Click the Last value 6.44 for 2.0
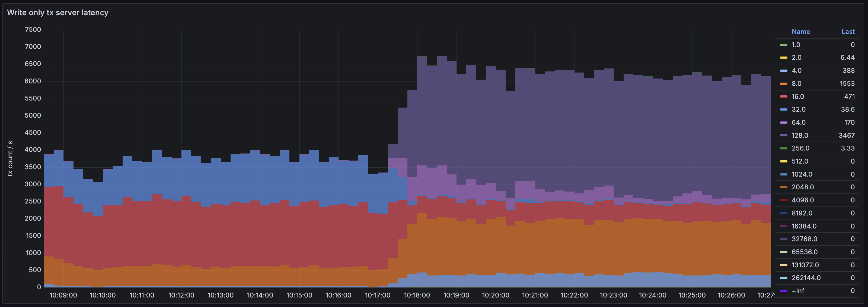This screenshot has width=868, height=307. (x=847, y=58)
